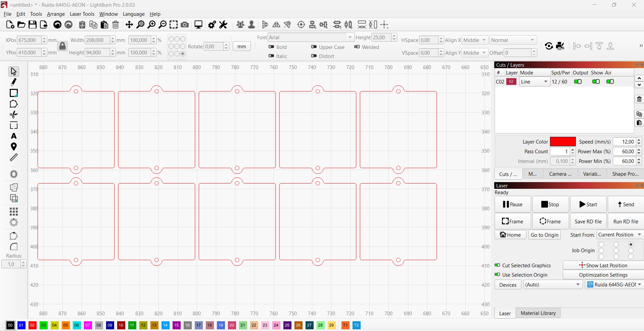Select the Grid Array tool
644x331 pixels.
tap(14, 212)
